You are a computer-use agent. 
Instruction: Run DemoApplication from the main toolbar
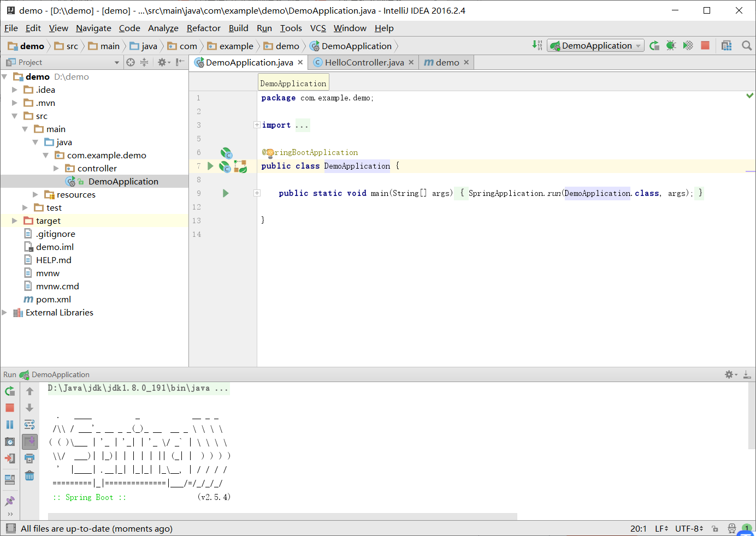pyautogui.click(x=654, y=45)
